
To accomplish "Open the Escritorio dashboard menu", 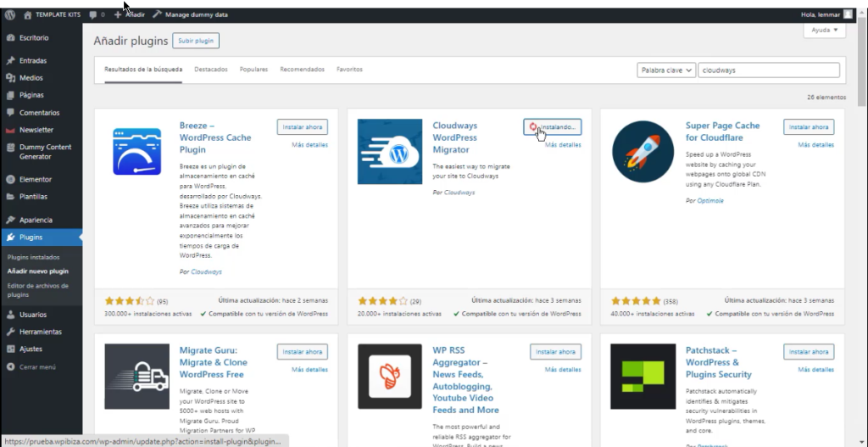I will click(x=34, y=37).
